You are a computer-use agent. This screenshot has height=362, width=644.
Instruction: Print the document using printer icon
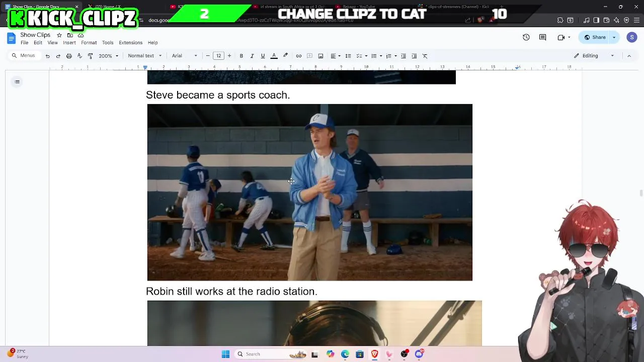69,56
